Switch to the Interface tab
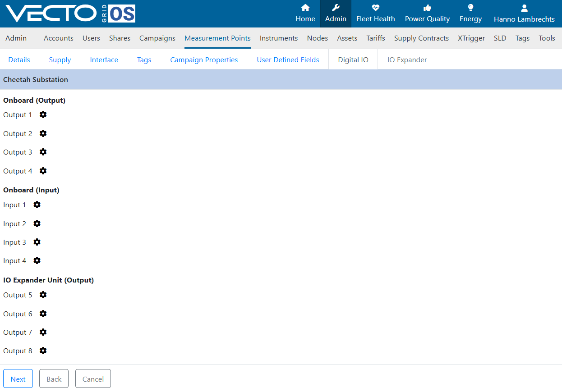This screenshot has height=392, width=562. pyautogui.click(x=104, y=59)
